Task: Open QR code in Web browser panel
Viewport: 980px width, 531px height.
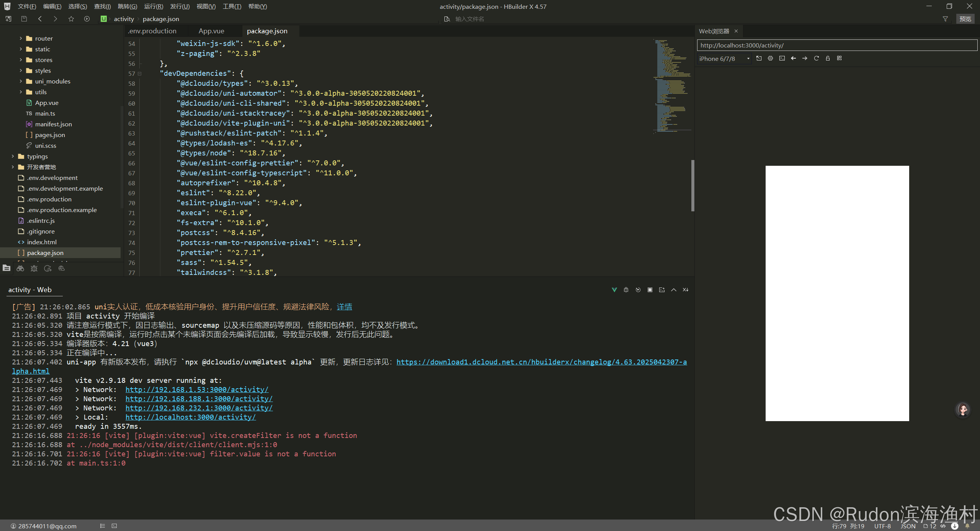Action: click(839, 58)
